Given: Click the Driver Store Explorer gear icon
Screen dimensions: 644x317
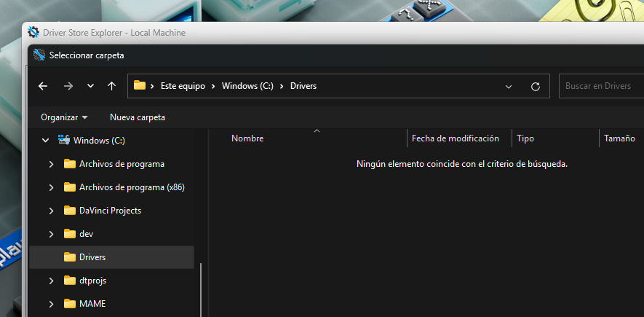Looking at the screenshot, I should [x=33, y=33].
